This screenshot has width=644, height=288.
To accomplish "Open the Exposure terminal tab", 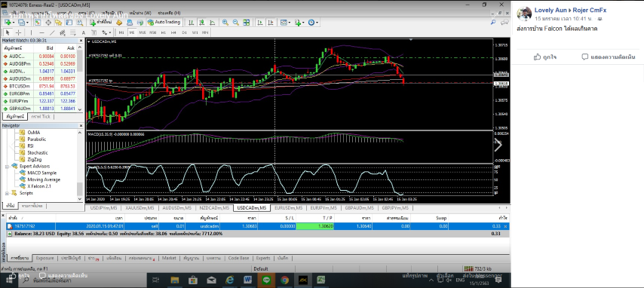I will point(44,258).
